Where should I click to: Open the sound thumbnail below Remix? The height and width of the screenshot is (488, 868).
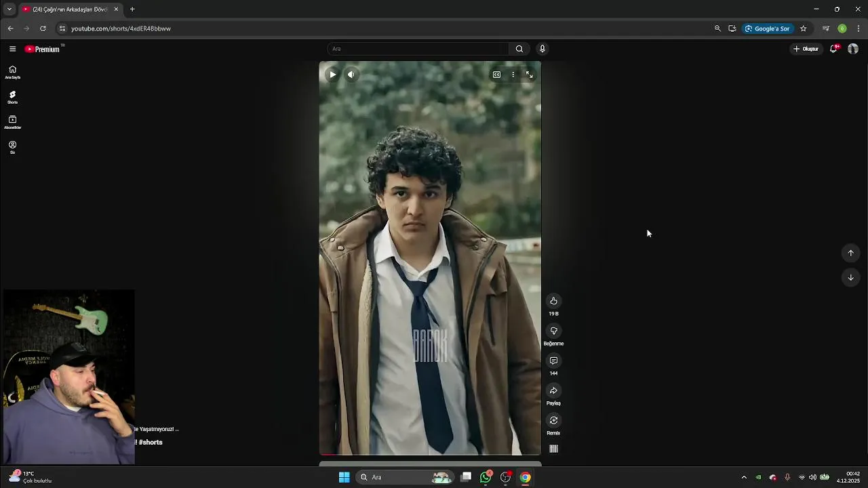coord(553,449)
